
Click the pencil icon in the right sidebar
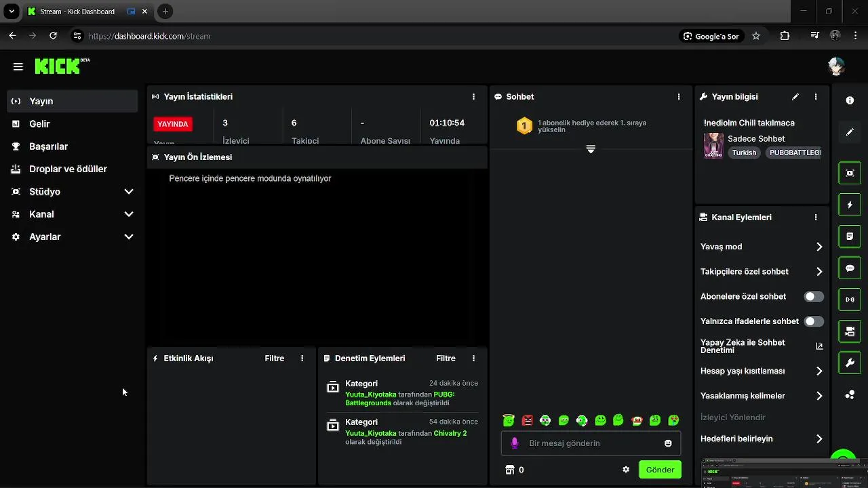(x=850, y=132)
